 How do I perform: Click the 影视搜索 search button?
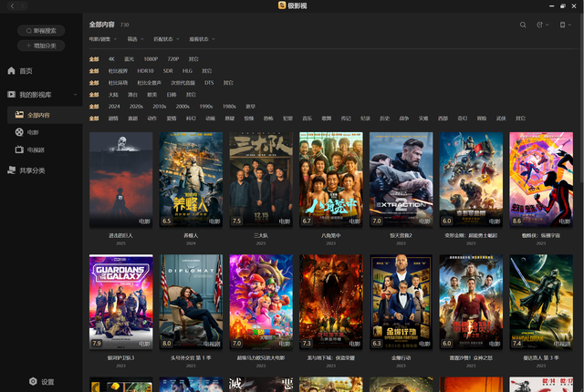tap(41, 30)
